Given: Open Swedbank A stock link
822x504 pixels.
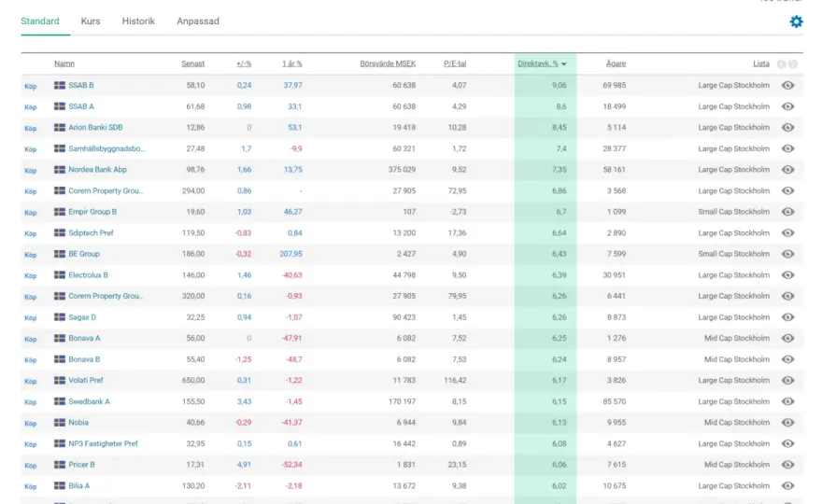Looking at the screenshot, I should pos(89,401).
